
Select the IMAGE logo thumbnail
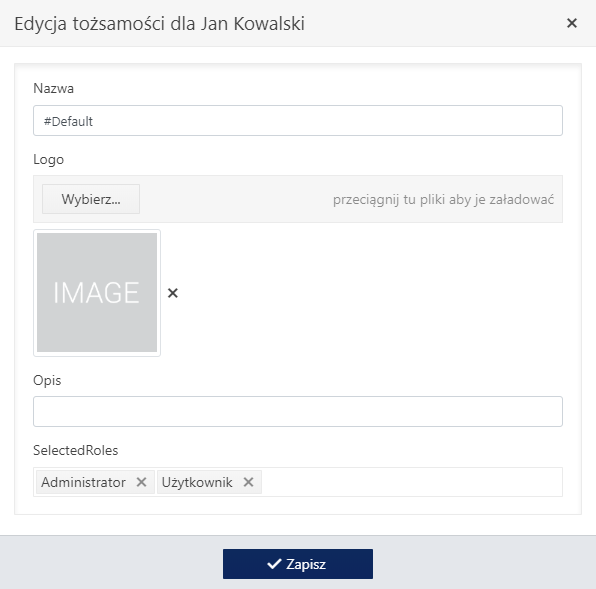click(97, 293)
